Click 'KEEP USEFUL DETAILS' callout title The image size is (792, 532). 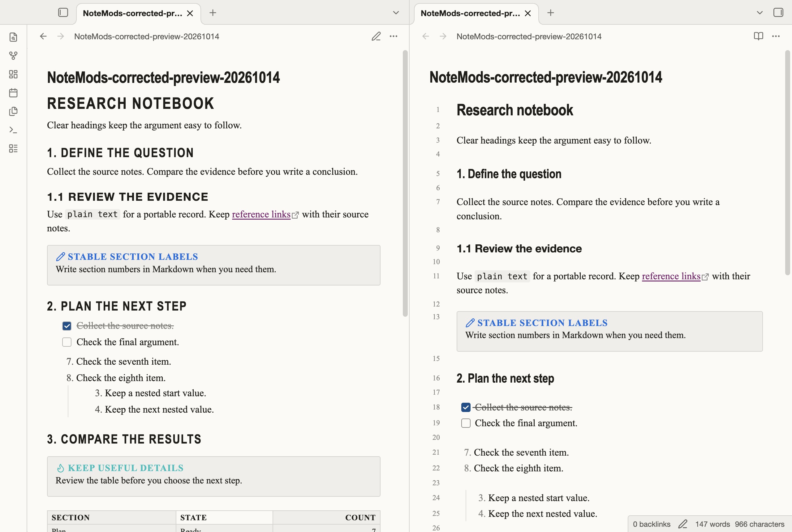[126, 468]
